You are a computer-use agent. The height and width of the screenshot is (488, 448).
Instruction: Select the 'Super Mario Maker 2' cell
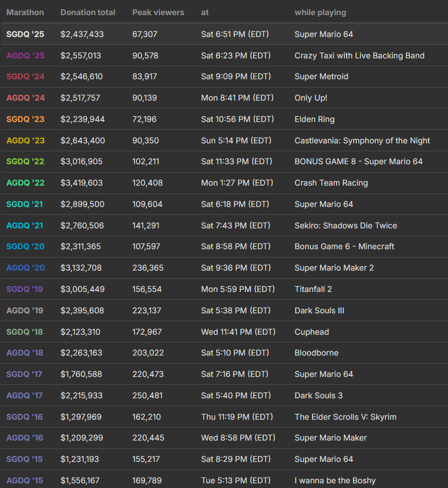click(x=334, y=267)
